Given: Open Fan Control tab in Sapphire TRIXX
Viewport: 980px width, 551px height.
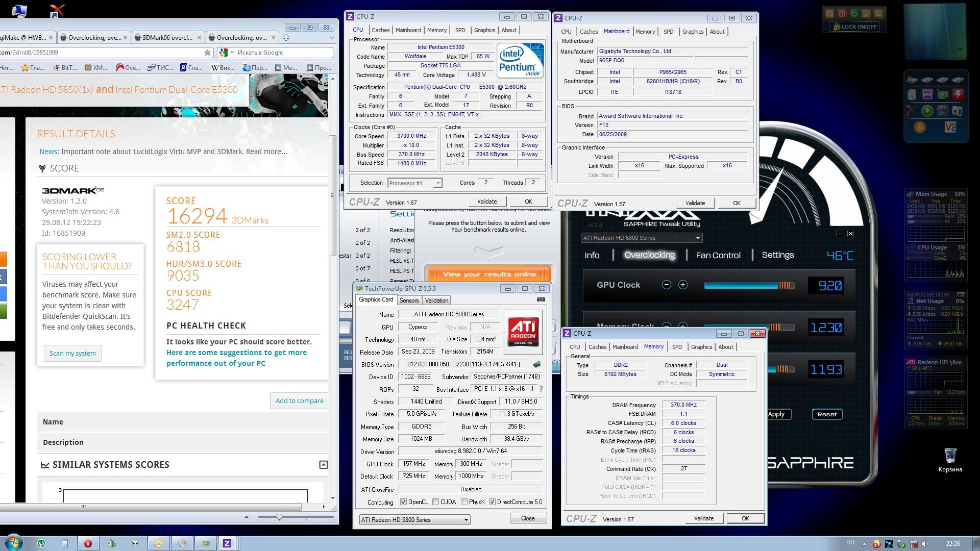Looking at the screenshot, I should click(718, 255).
